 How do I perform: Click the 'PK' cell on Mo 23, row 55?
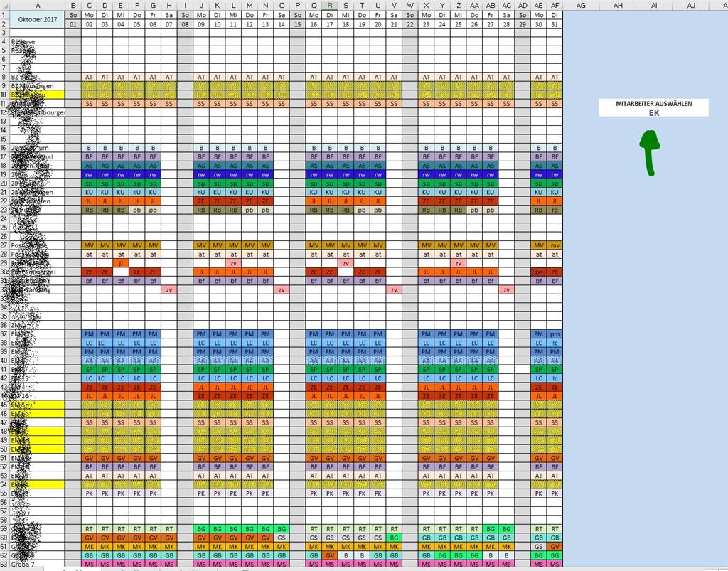coord(427,493)
